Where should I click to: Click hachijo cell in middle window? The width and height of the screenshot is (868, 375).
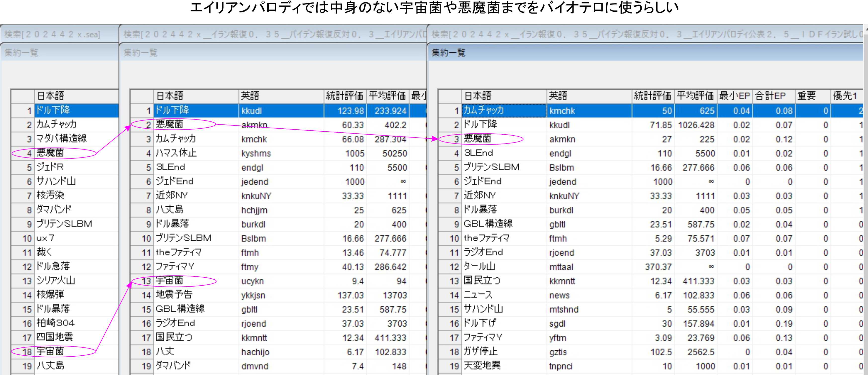pyautogui.click(x=281, y=352)
